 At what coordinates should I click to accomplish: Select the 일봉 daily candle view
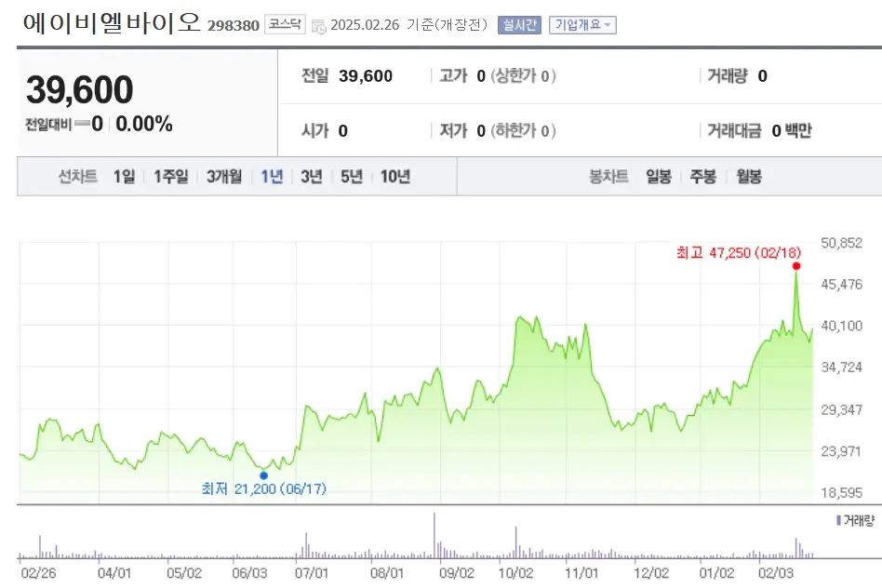click(657, 175)
